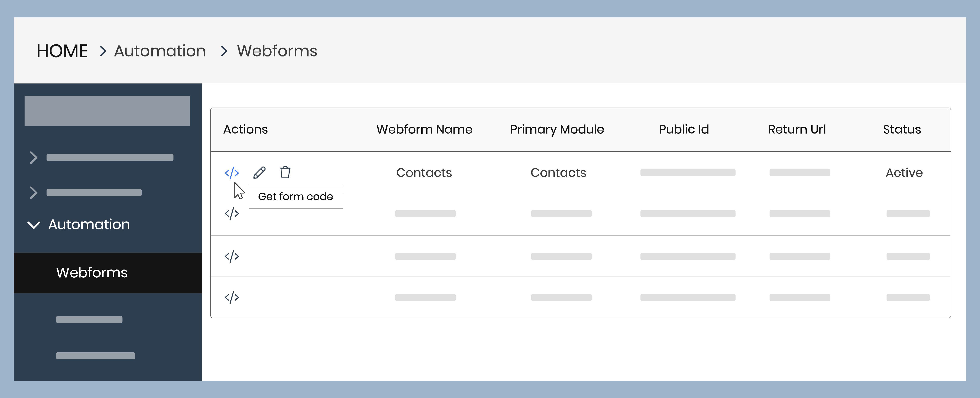Expand the second collapsed sidebar section chevron
Viewport: 980px width, 398px height.
33,193
